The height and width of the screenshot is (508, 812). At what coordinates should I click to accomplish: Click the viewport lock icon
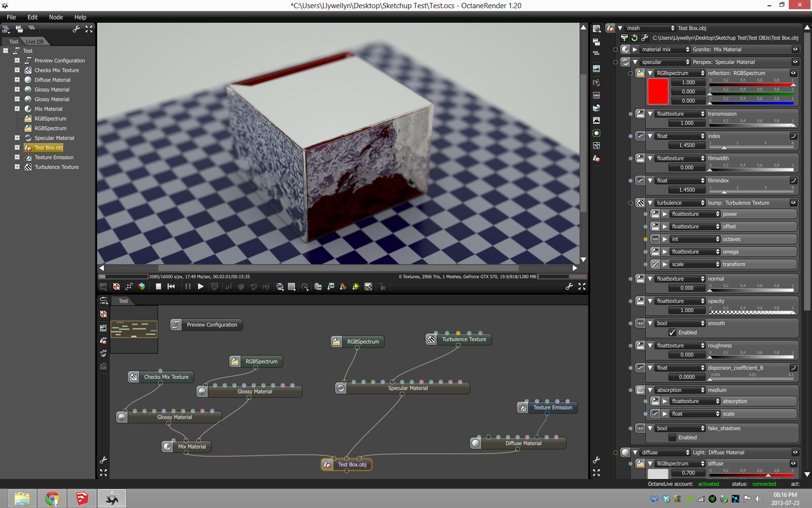pyautogui.click(x=382, y=286)
